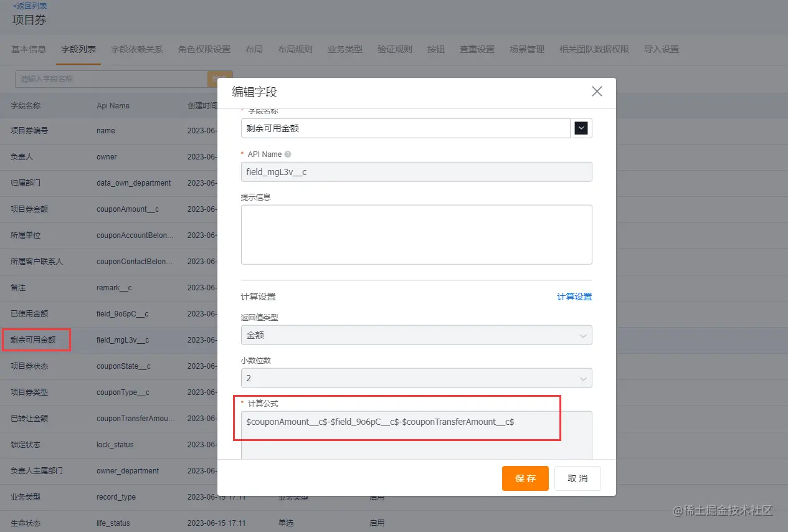The image size is (788, 532).
Task: Click the 字段名称 column header
Action: [26, 106]
